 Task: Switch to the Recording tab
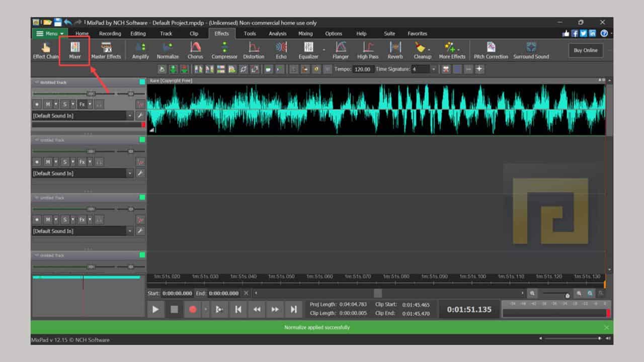[110, 34]
